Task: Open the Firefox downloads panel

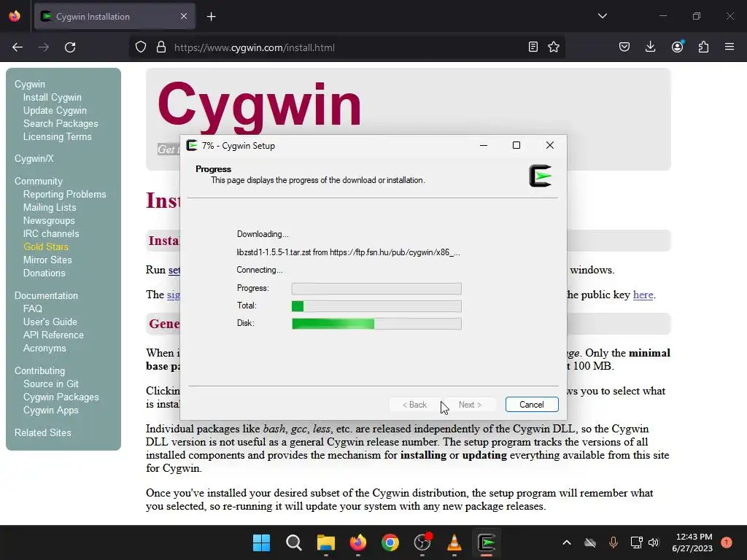Action: pyautogui.click(x=650, y=47)
